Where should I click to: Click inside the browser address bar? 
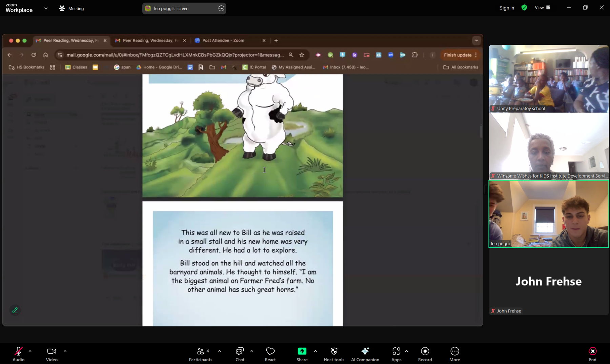(169, 55)
